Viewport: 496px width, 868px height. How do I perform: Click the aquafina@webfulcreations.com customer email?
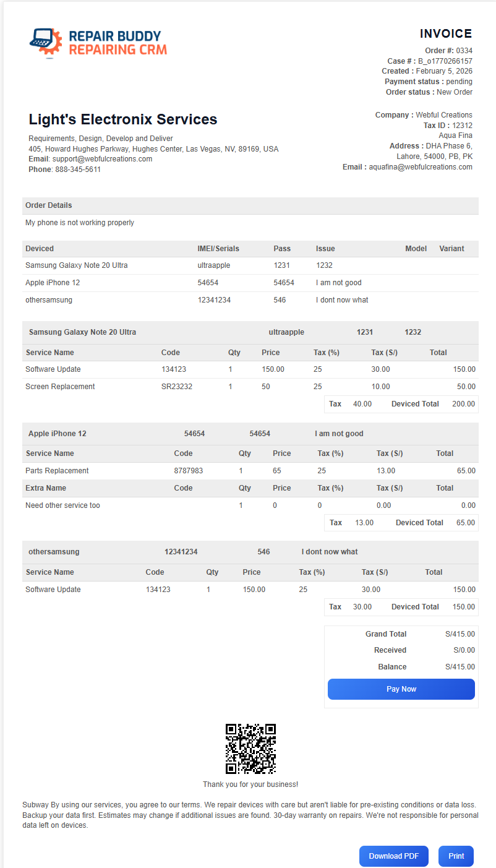coord(421,167)
